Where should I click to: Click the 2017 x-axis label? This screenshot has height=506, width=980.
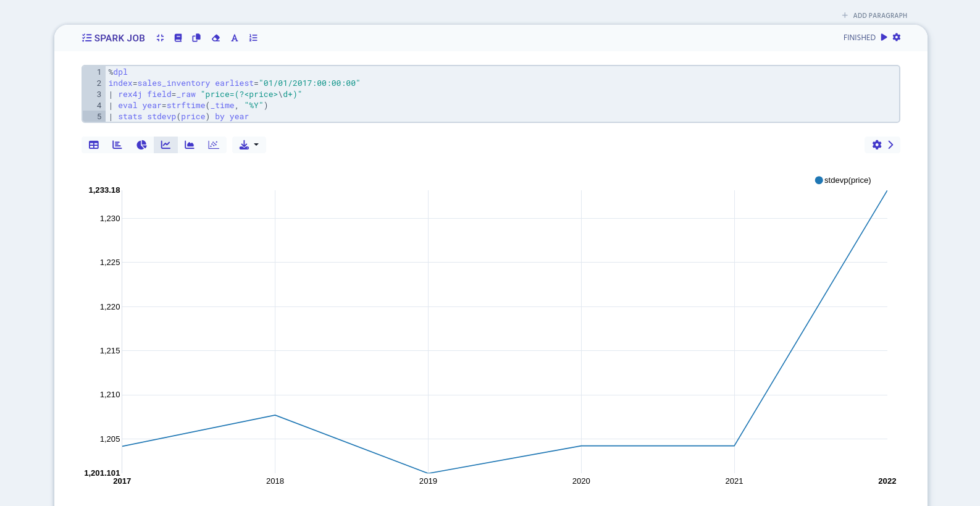(122, 481)
